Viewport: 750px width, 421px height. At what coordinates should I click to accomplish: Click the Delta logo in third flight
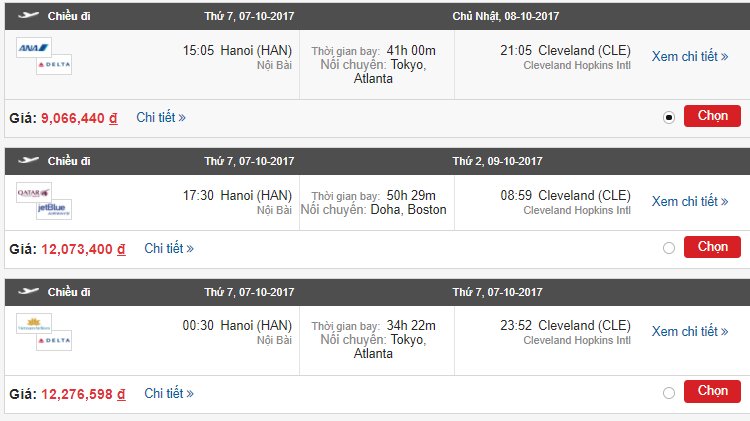pyautogui.click(x=53, y=341)
